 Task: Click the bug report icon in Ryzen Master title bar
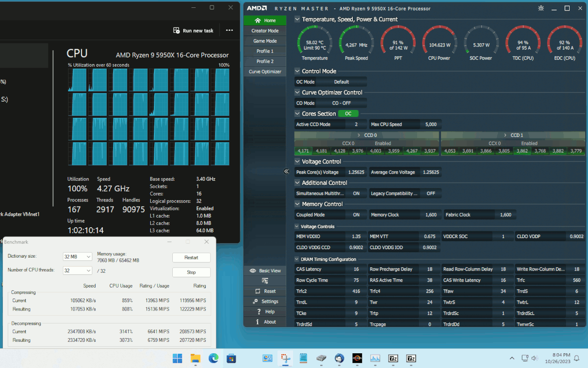541,8
